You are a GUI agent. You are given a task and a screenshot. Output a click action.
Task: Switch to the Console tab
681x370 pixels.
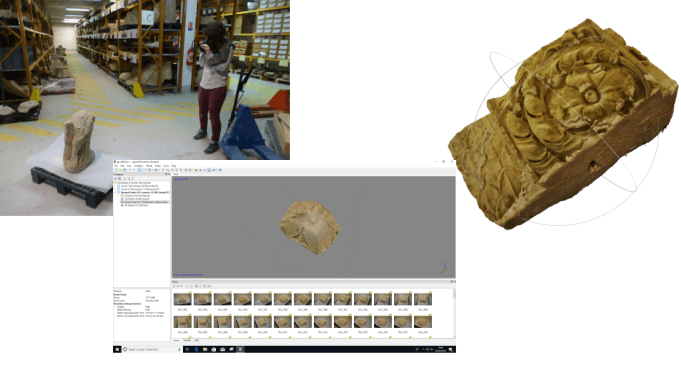click(x=187, y=340)
